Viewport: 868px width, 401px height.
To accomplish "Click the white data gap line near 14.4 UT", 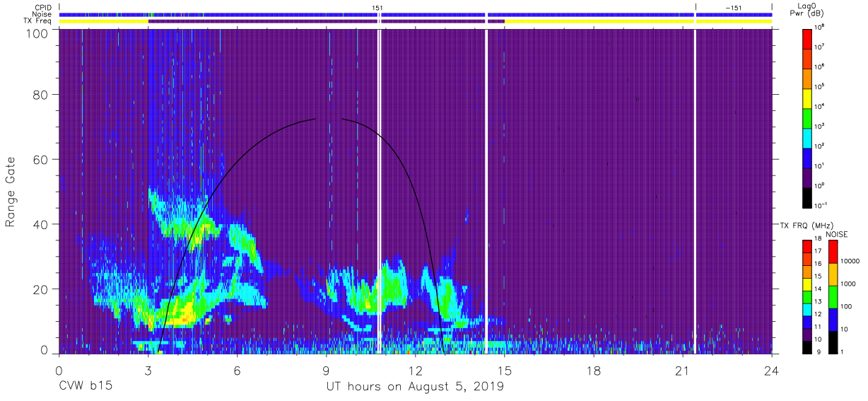I will pyautogui.click(x=486, y=191).
